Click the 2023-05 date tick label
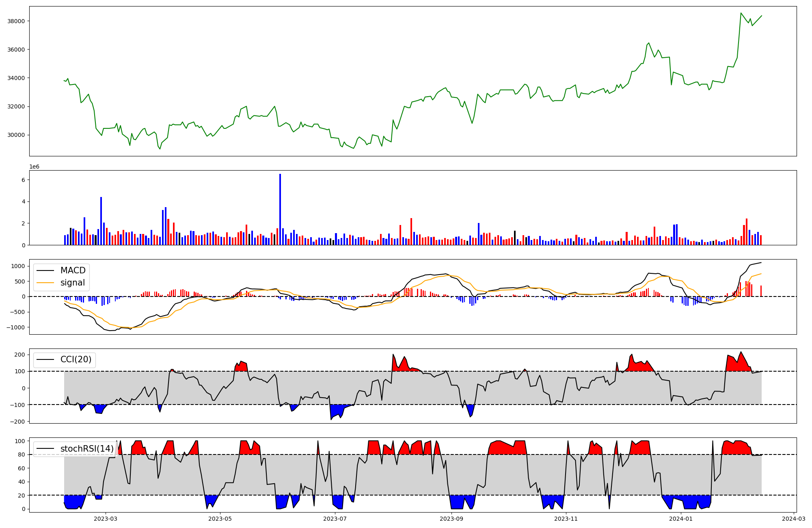This screenshot has width=812, height=528. 220,519
